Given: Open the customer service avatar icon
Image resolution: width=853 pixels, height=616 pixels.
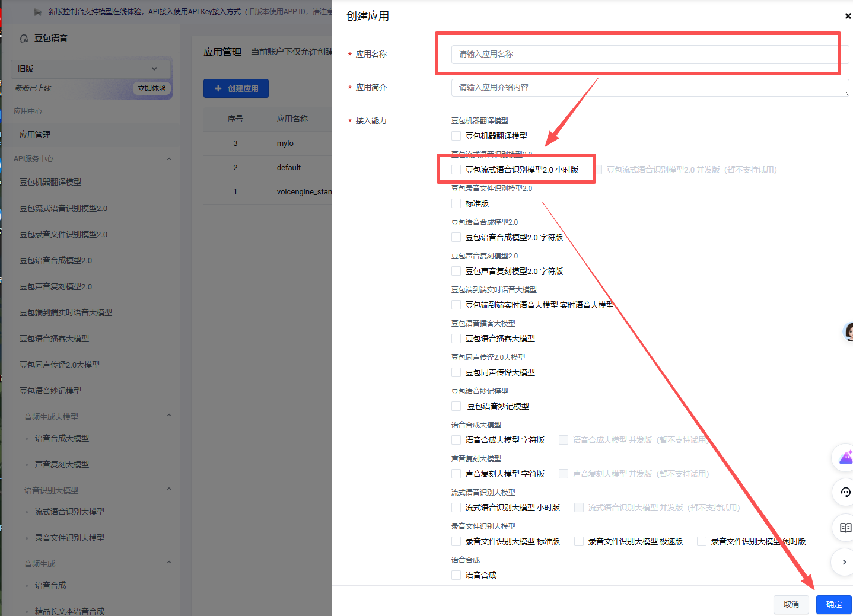Looking at the screenshot, I should pyautogui.click(x=848, y=332).
